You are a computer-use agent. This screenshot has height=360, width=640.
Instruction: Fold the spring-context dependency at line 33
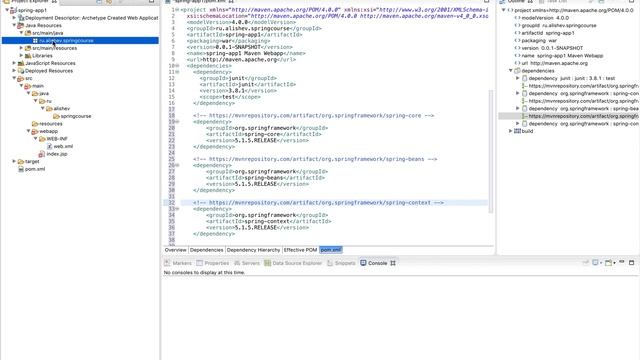[x=177, y=209]
